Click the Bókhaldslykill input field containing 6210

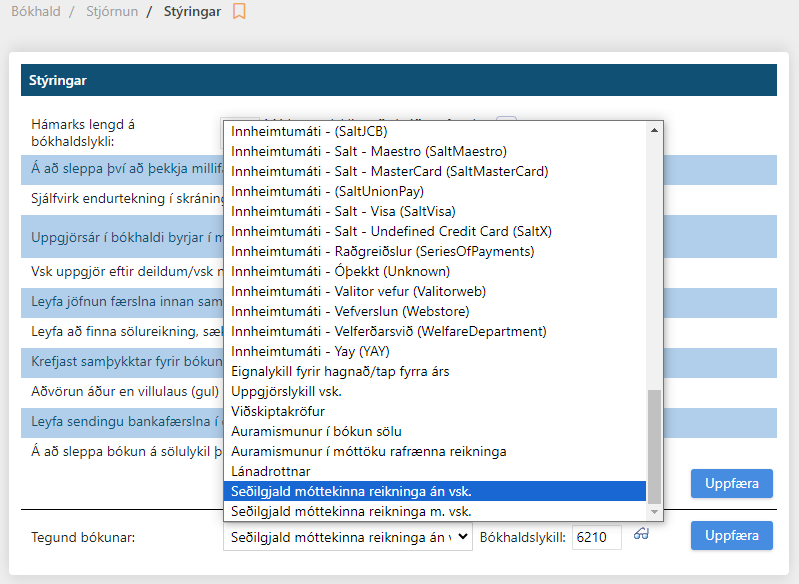click(x=596, y=537)
